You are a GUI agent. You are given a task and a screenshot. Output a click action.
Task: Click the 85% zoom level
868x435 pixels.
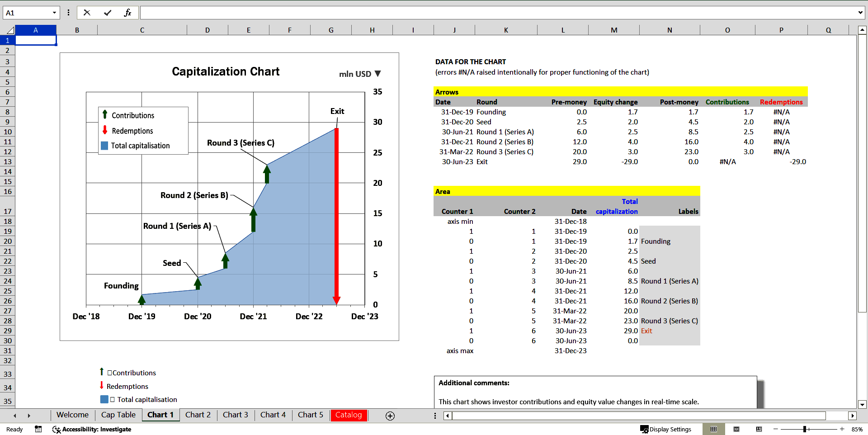click(857, 429)
